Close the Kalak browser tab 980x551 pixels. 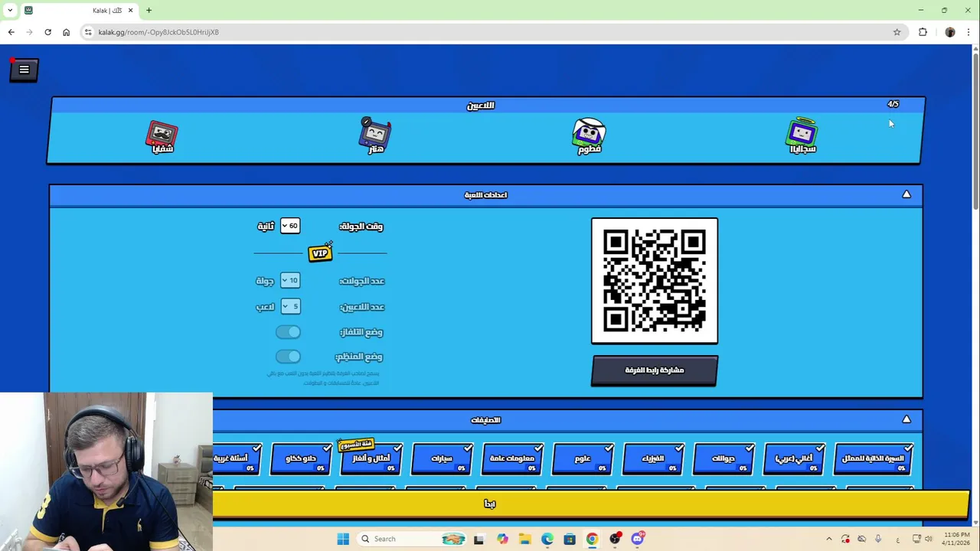(131, 10)
